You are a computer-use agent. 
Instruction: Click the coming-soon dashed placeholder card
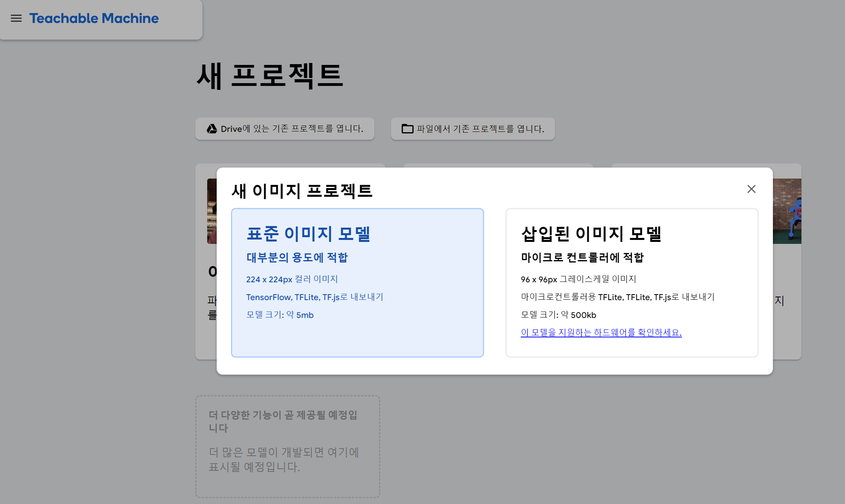pyautogui.click(x=288, y=446)
